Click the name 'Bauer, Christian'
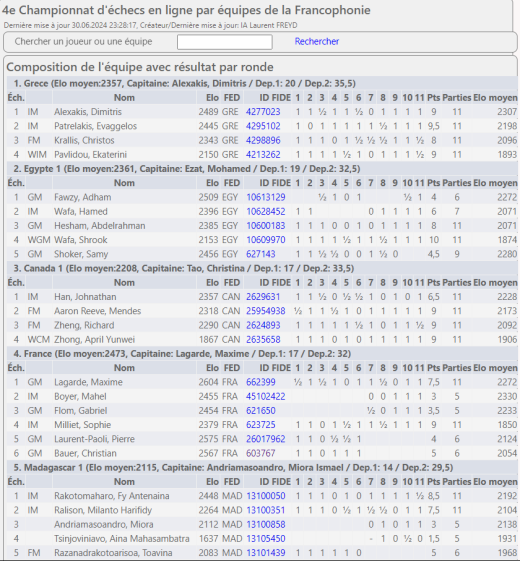Image resolution: width=520 pixels, height=561 pixels. click(85, 454)
